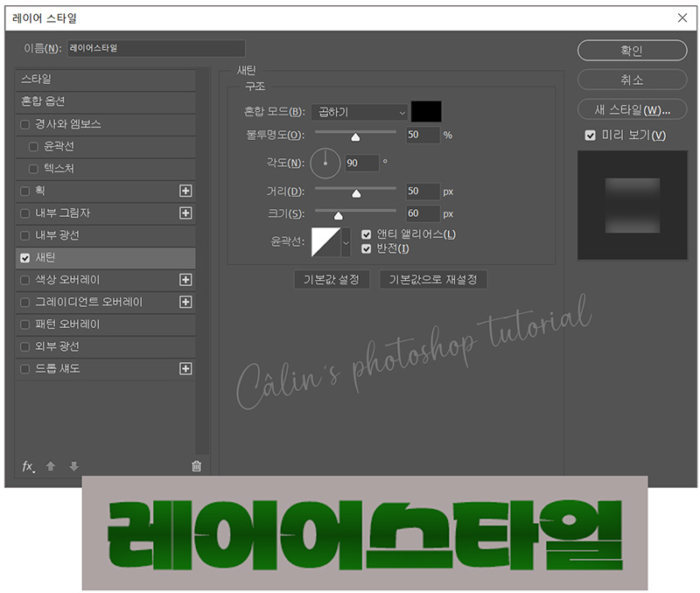Confirm with the 확인 button

(632, 51)
